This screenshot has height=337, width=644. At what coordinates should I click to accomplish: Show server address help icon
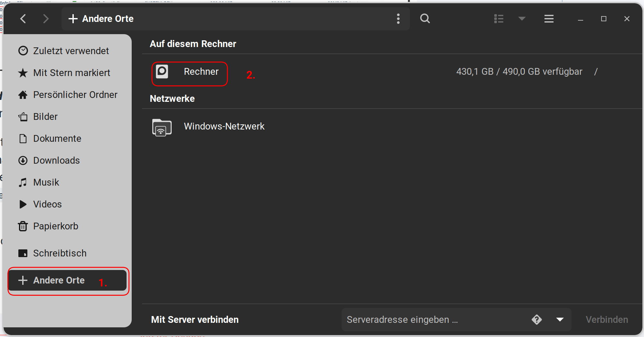537,320
